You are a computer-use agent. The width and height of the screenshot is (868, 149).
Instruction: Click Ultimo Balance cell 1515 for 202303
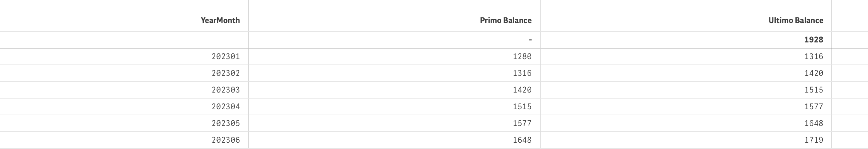pyautogui.click(x=813, y=90)
